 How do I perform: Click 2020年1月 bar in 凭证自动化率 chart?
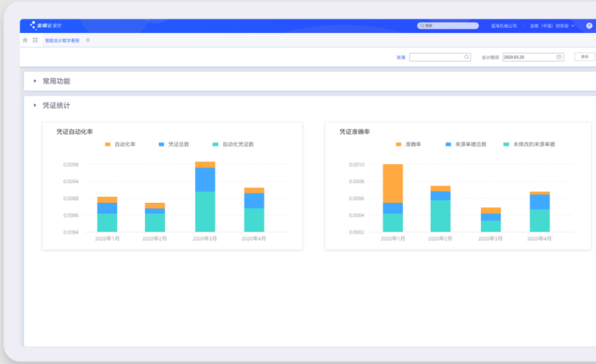point(107,214)
